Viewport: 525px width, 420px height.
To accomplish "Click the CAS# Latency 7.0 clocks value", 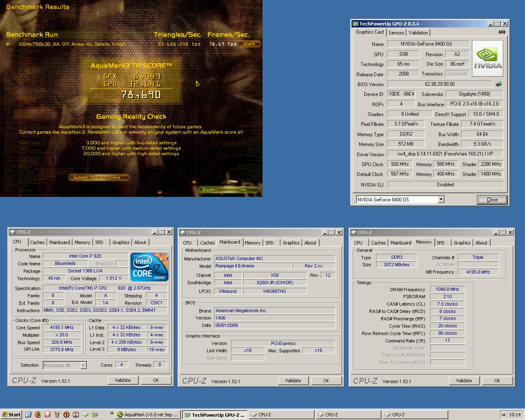I will click(x=447, y=304).
